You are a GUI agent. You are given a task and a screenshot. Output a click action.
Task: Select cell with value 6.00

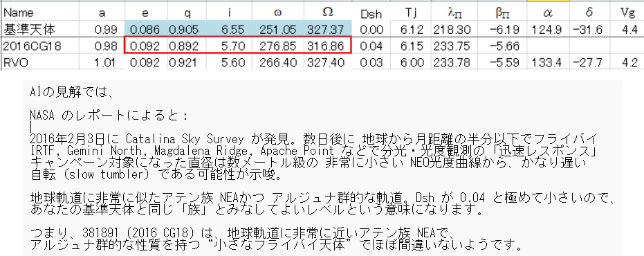(x=411, y=62)
